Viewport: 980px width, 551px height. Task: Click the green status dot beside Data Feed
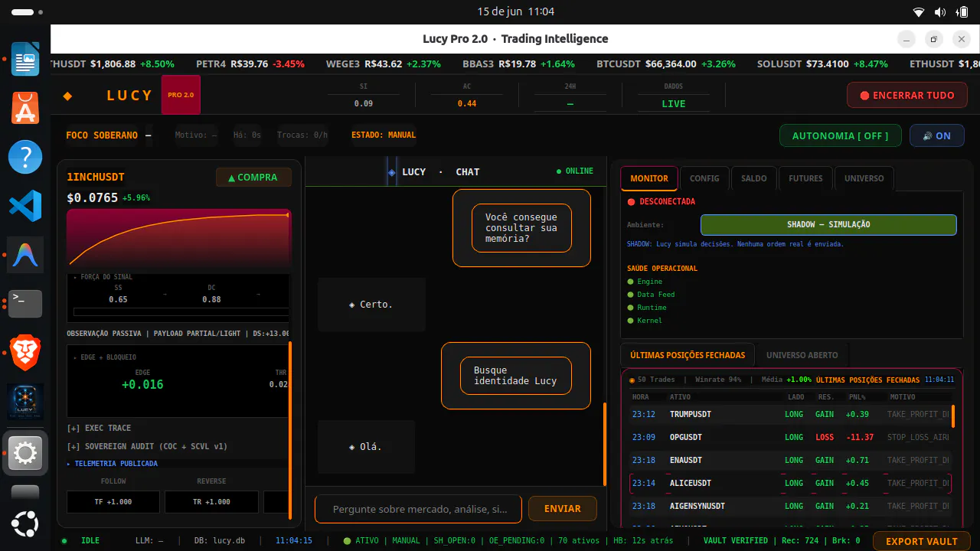(x=631, y=295)
